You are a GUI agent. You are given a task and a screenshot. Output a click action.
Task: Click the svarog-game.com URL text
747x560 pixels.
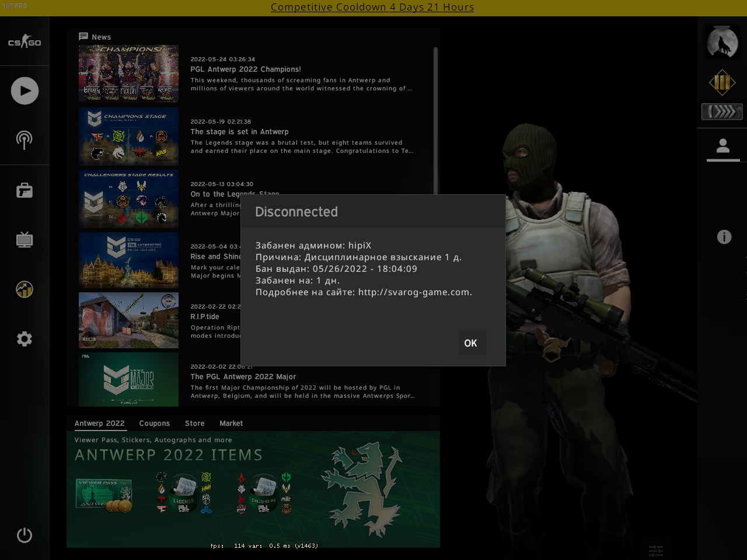click(x=414, y=292)
